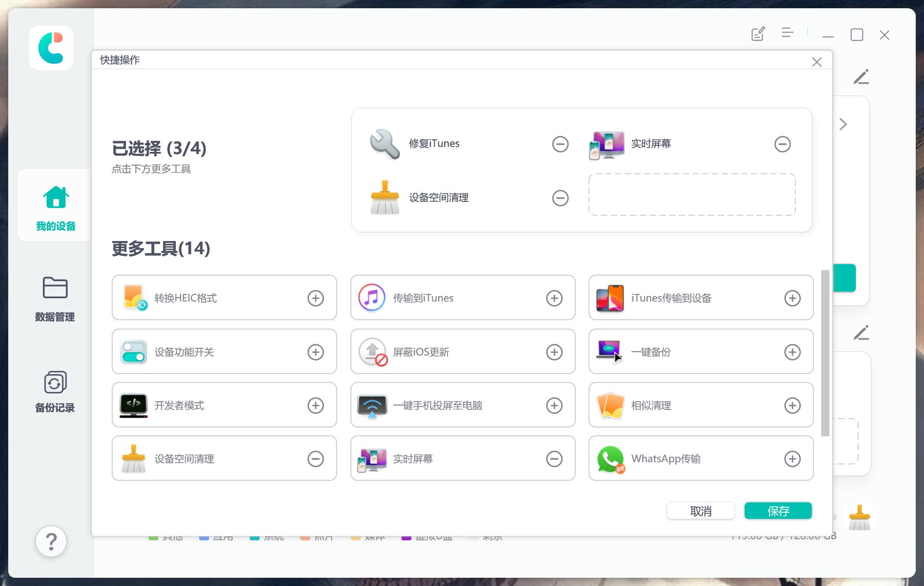
Task: Click the 相似清理 photos icon
Action: click(x=610, y=406)
